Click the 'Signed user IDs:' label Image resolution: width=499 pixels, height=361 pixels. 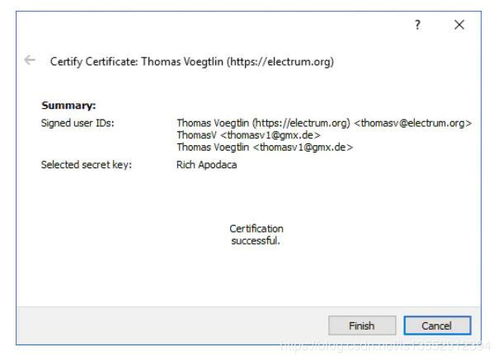coord(77,123)
